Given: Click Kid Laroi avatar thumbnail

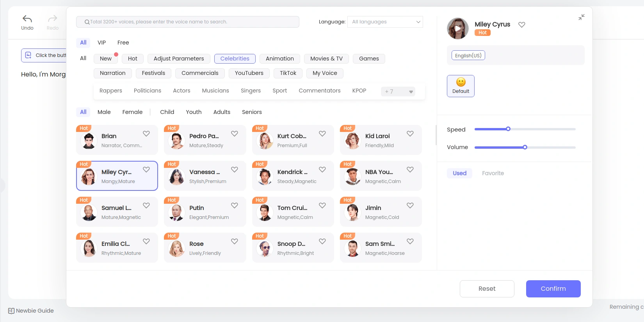Looking at the screenshot, I should (x=352, y=141).
